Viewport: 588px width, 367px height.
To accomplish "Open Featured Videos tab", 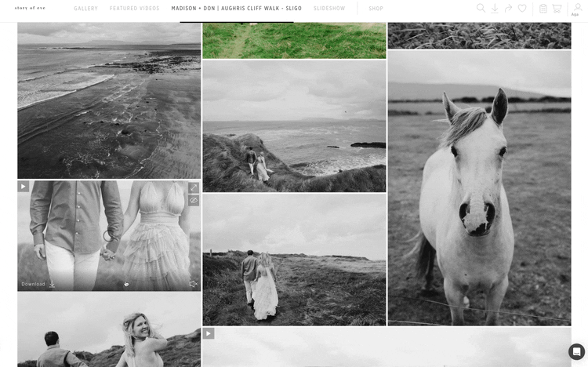I will (134, 9).
